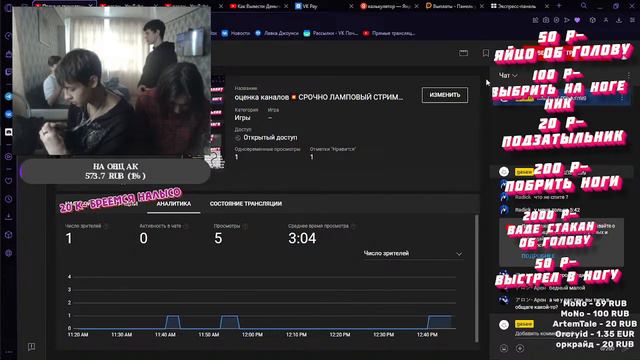The height and width of the screenshot is (360, 640).
Task: Click the 3:04 average watch time value
Action: [302, 238]
